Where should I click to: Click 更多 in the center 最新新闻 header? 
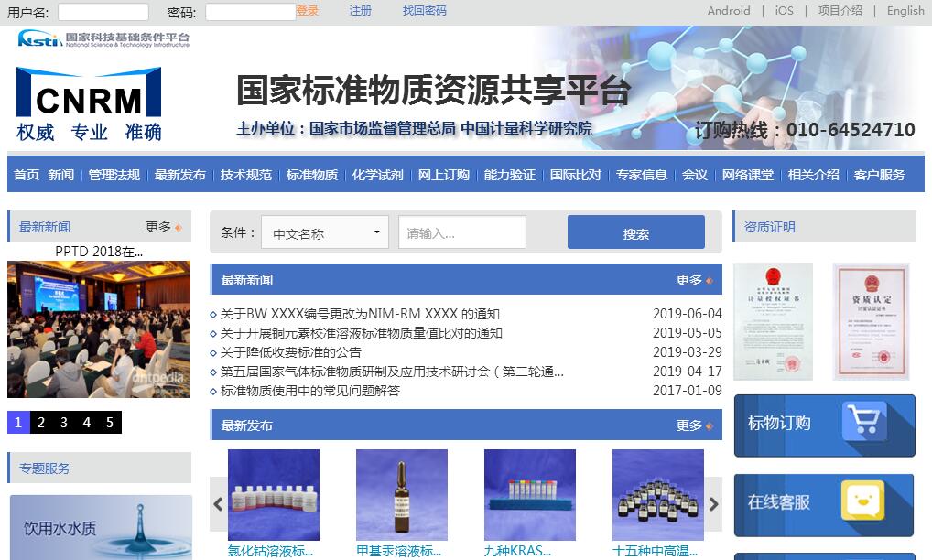coord(692,280)
